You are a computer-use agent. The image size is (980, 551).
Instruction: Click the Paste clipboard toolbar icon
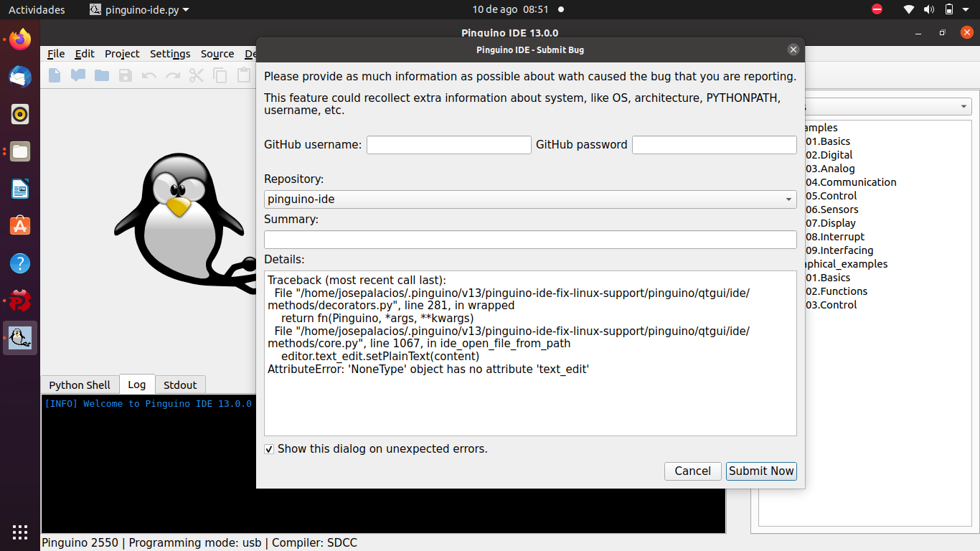click(x=244, y=75)
